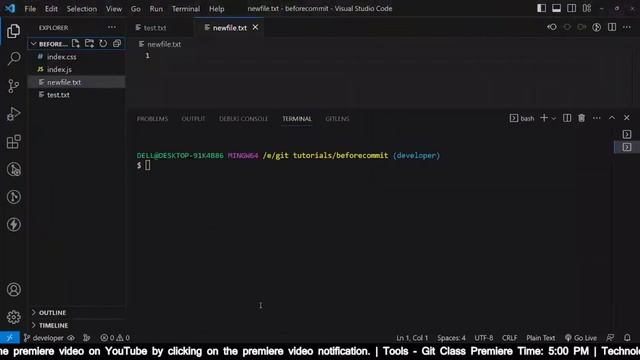Screen dimensions: 640x360
Task: Collapse the BEFORE... folder section
Action: pyautogui.click(x=49, y=44)
